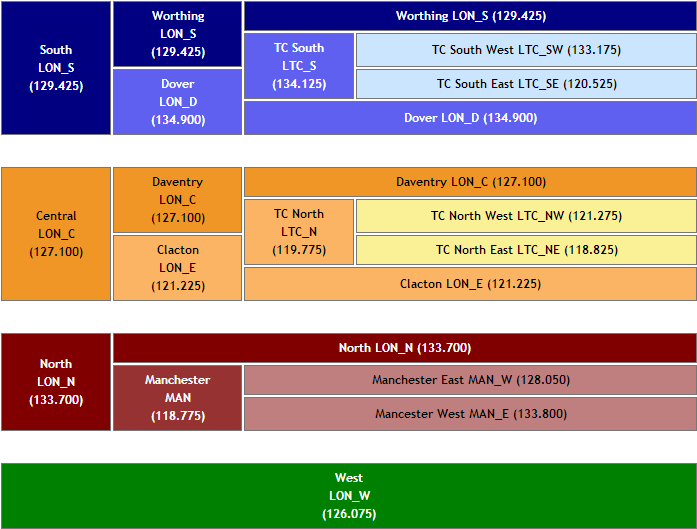This screenshot has height=529, width=697.
Task: Click the wide North LON_N (133.700) bar
Action: pyautogui.click(x=404, y=348)
